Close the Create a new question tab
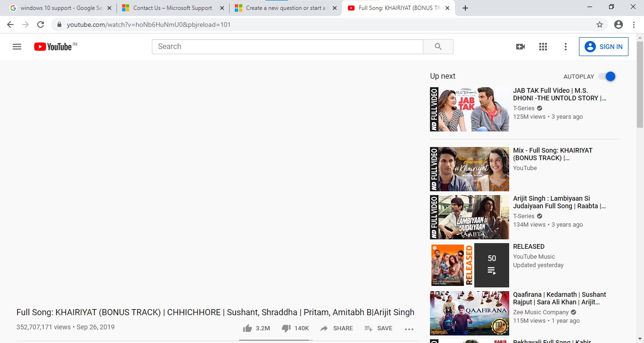Viewport: 644px width, 343px height. click(335, 8)
